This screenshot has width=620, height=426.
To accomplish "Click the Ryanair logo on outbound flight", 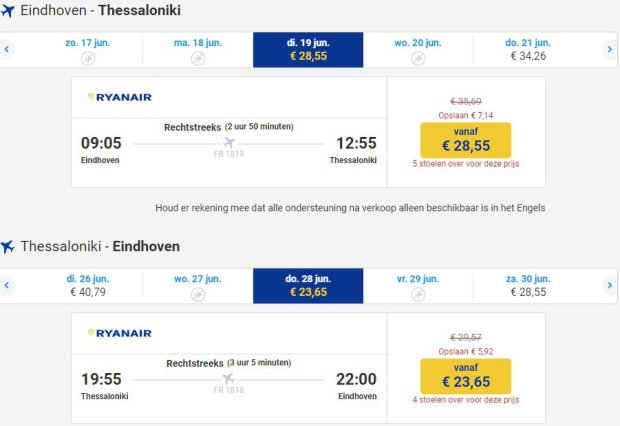I will [x=119, y=97].
